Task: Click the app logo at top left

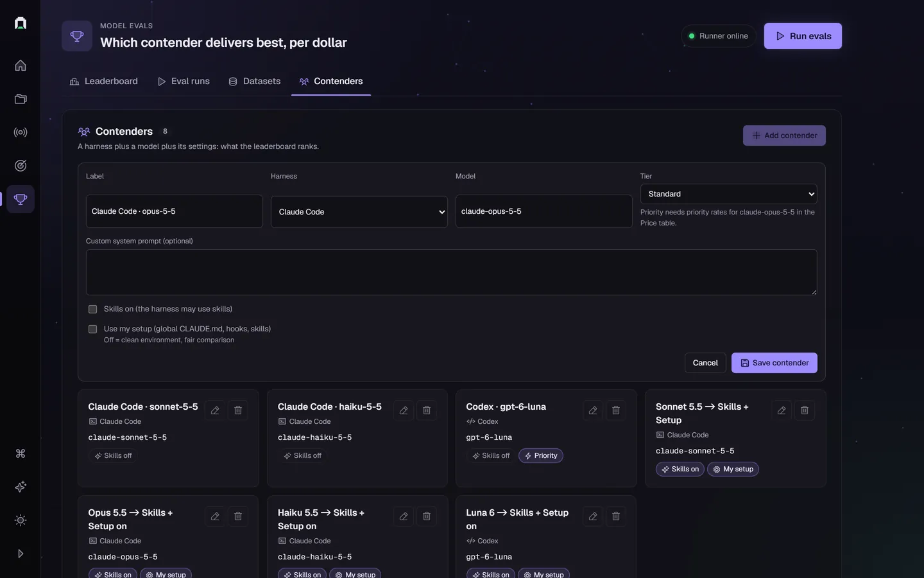Action: point(21,23)
